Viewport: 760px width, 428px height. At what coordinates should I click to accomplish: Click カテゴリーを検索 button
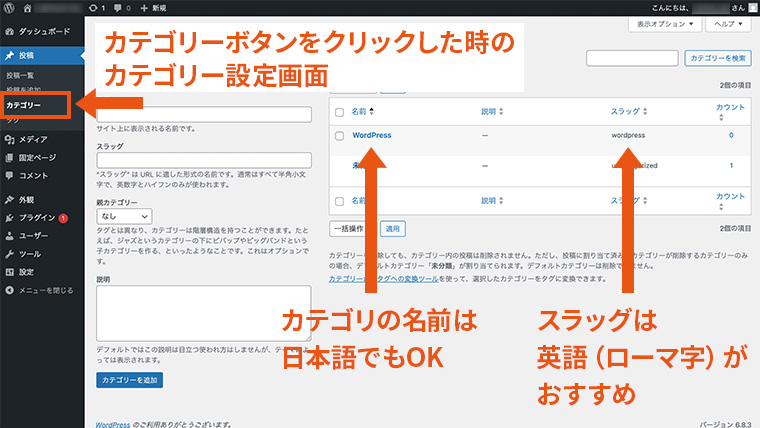(718, 58)
